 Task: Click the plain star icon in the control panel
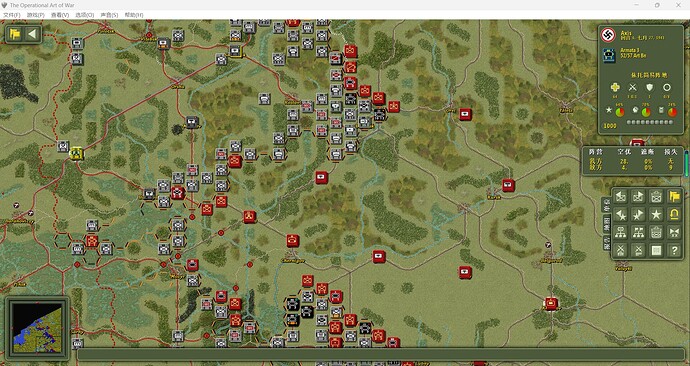pyautogui.click(x=656, y=215)
